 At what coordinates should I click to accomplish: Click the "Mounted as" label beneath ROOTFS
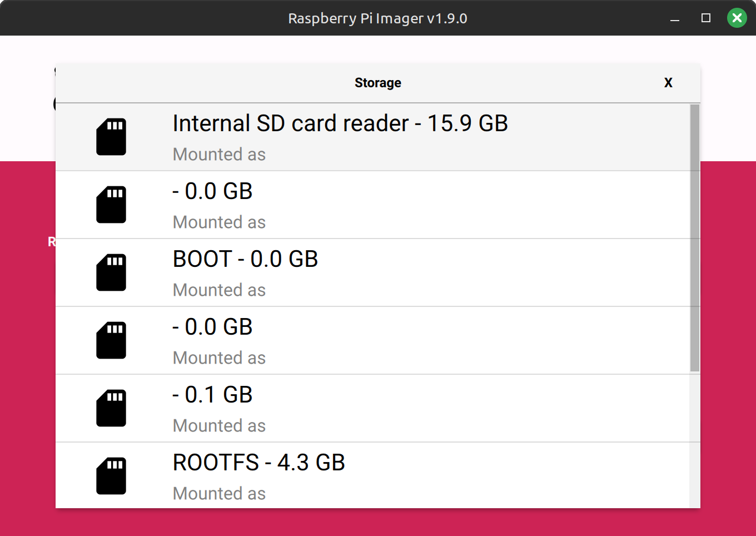[219, 494]
